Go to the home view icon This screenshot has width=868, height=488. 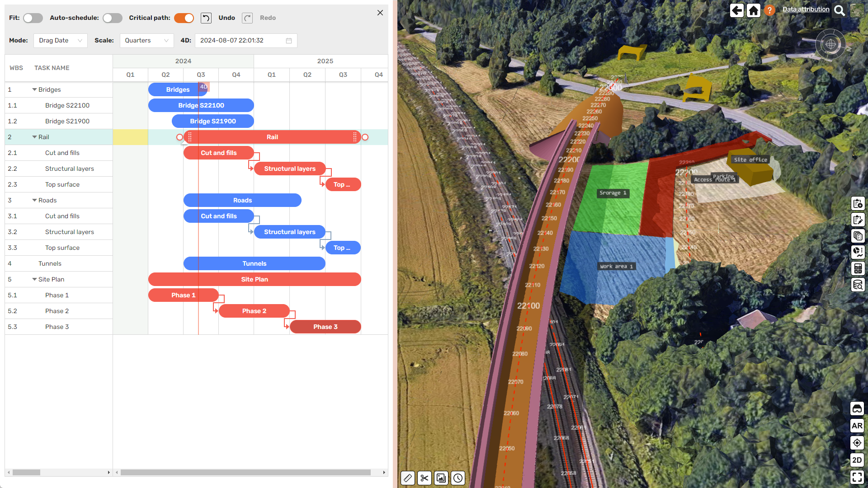754,10
